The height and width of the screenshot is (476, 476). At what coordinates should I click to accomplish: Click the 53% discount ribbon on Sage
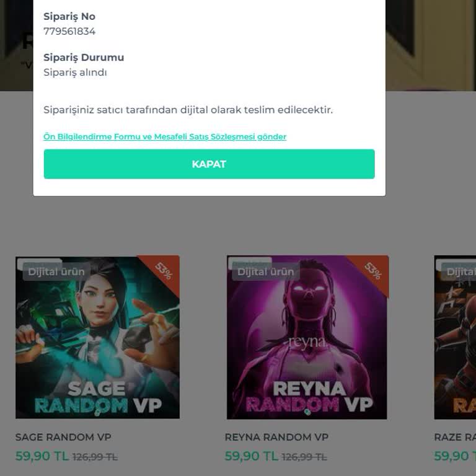click(x=164, y=271)
